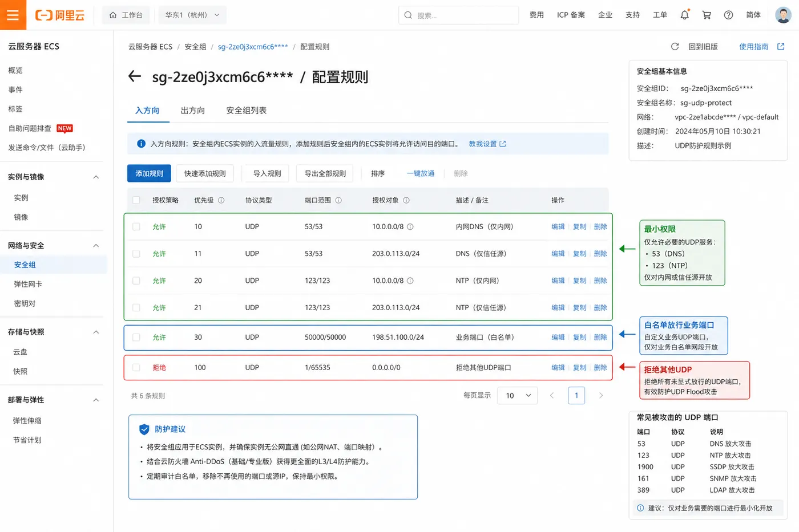
Task: Toggle the select-all checkbox in table header
Action: click(x=136, y=200)
